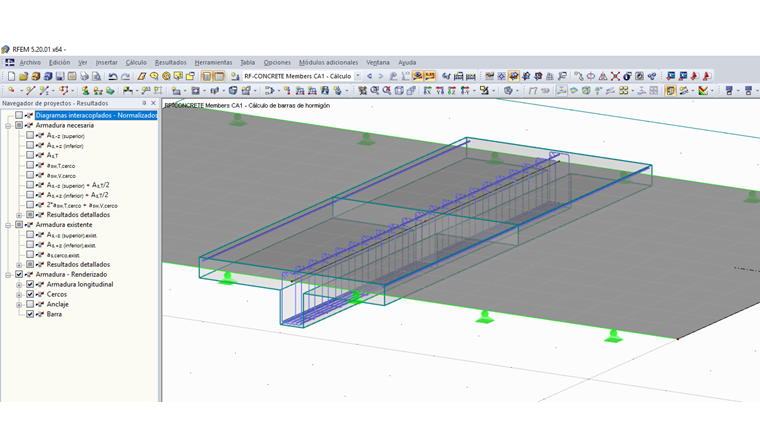View model in Y direction
Viewport: 760px width, 446px height.
(x=440, y=90)
